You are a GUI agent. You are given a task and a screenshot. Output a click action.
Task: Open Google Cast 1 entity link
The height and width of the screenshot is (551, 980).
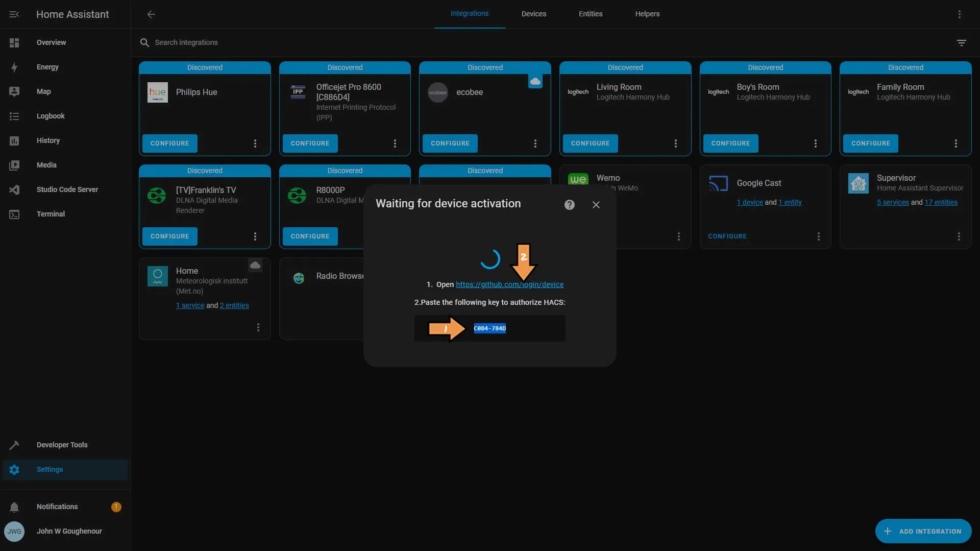click(790, 202)
